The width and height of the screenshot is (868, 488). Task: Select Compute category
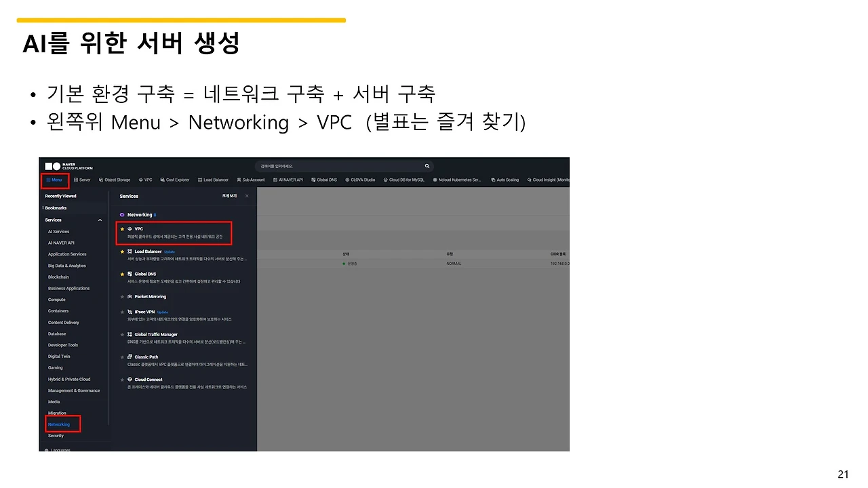[x=57, y=300]
